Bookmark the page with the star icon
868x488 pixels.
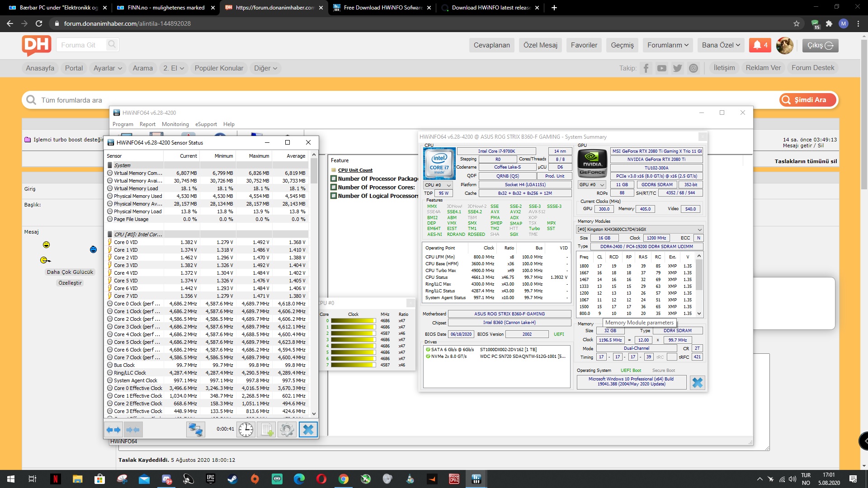tap(797, 23)
